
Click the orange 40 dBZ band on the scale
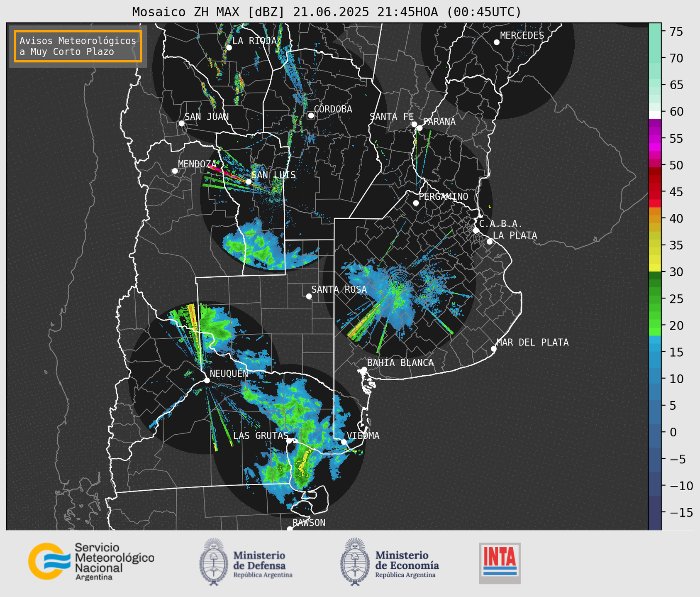pyautogui.click(x=654, y=219)
